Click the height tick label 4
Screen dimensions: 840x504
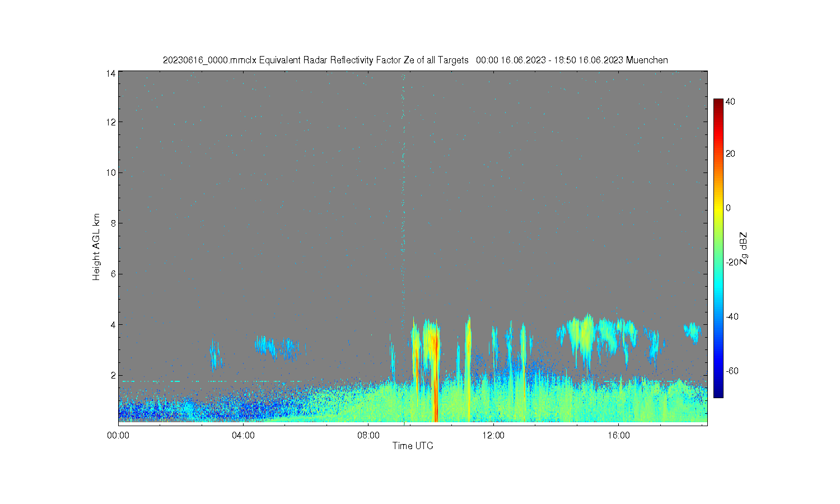[x=113, y=324]
